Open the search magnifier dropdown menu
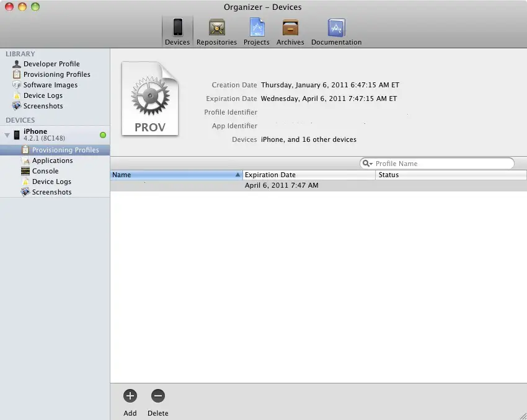The image size is (527, 420). point(368,164)
